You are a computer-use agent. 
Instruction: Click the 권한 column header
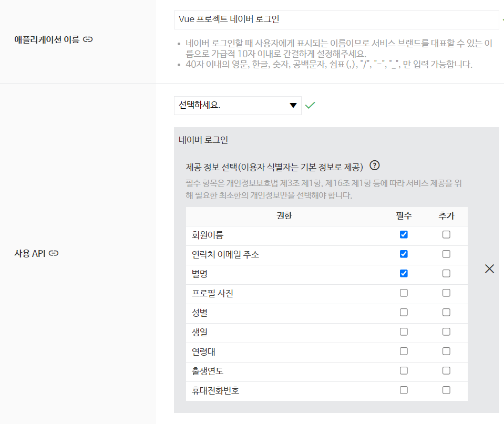(x=284, y=216)
